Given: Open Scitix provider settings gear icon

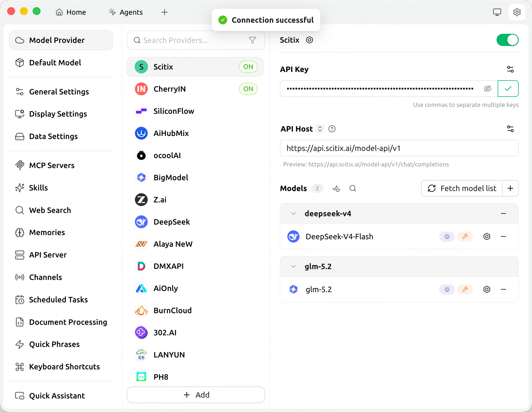Looking at the screenshot, I should [309, 40].
